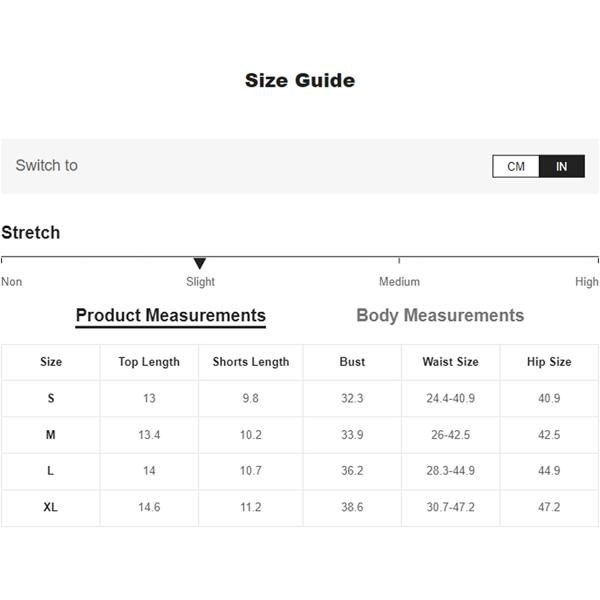The width and height of the screenshot is (600, 600).
Task: Click the Stretch slider triangle marker
Action: point(200,263)
